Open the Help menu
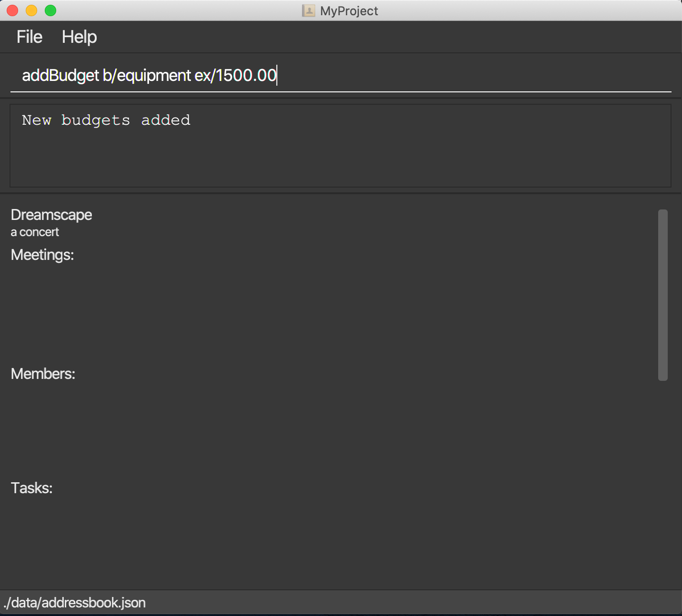This screenshot has width=682, height=616. pos(79,37)
